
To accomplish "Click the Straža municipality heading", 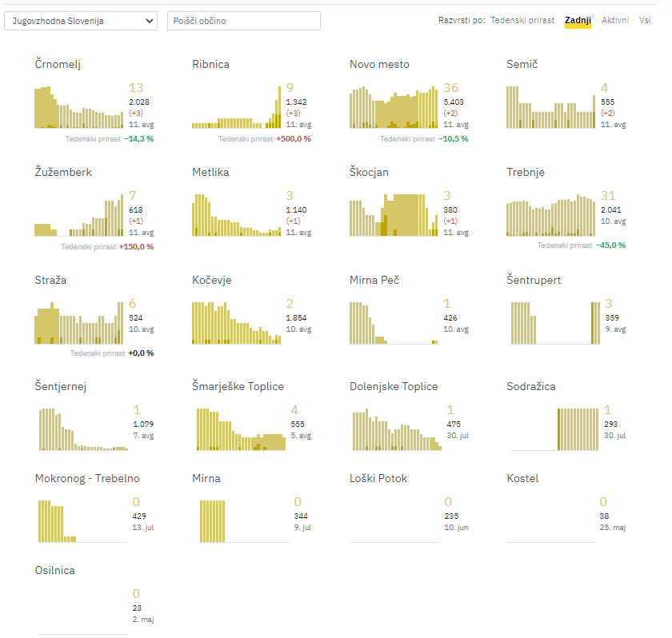I will pos(50,280).
